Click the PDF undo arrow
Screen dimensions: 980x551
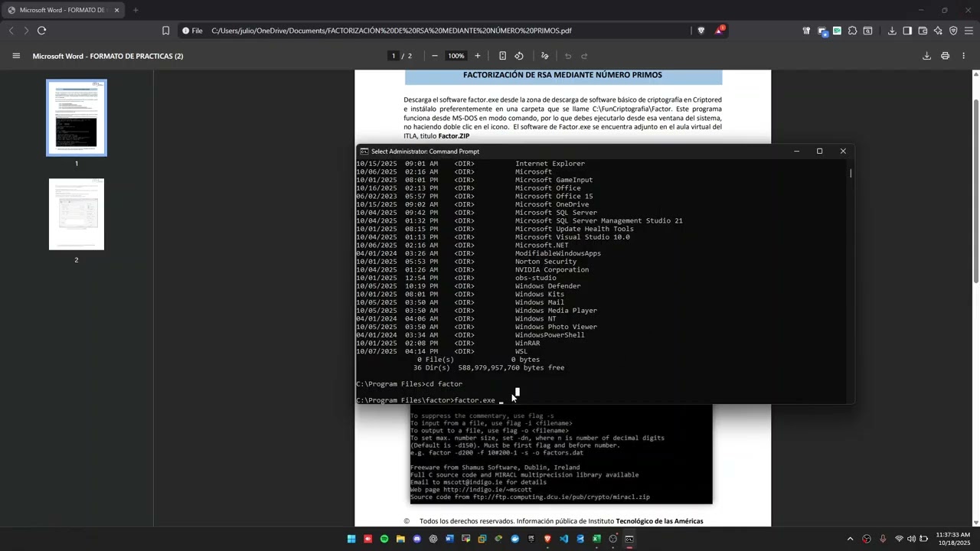tap(568, 56)
